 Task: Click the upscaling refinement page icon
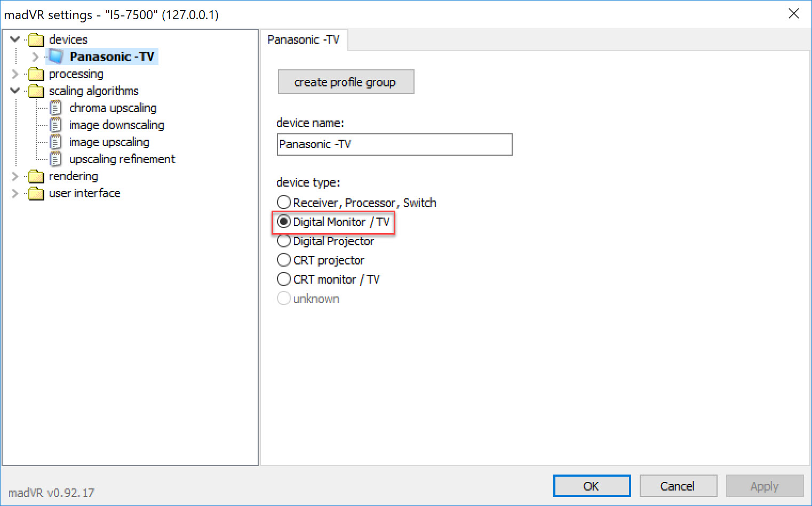point(55,159)
